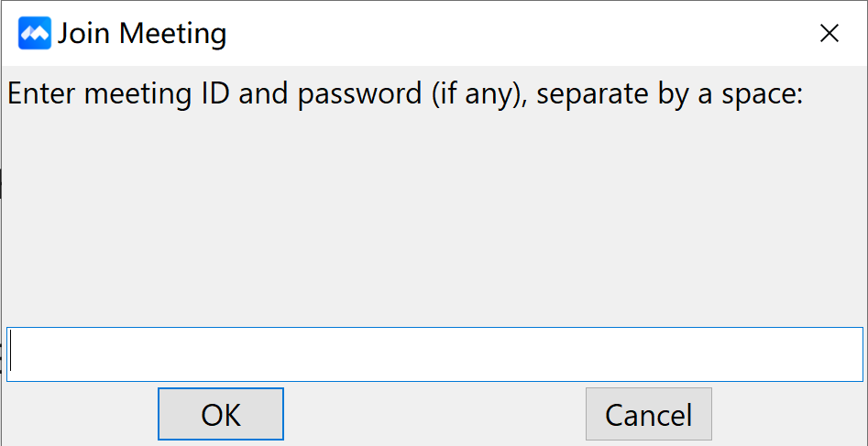Viewport: 868px width, 446px height.
Task: Click the "Enter meeting ID and password" instruction label
Action: 404,94
